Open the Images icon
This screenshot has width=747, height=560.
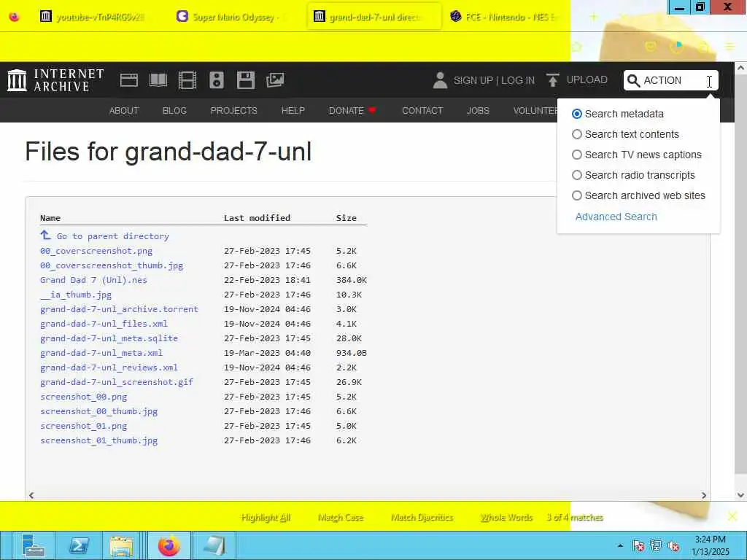pos(275,80)
